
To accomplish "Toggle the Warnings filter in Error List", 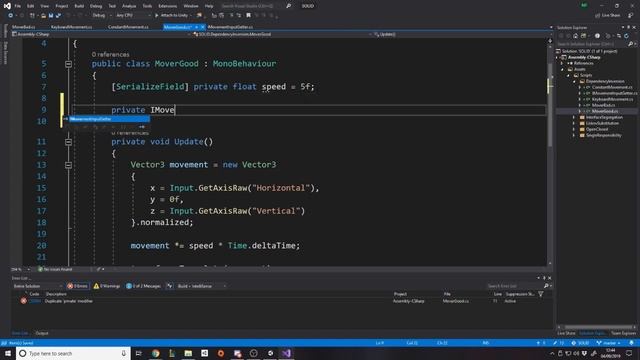I will pyautogui.click(x=107, y=286).
